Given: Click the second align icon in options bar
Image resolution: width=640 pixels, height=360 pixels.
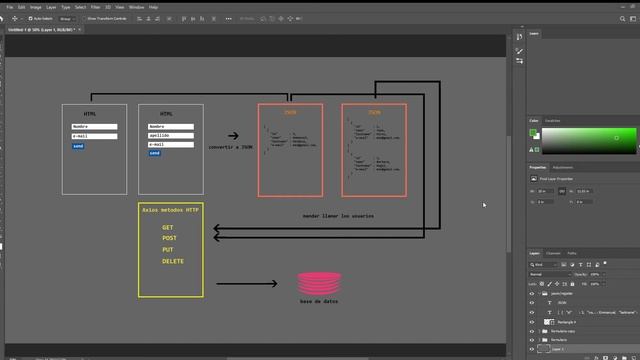Looking at the screenshot, I should tap(149, 19).
